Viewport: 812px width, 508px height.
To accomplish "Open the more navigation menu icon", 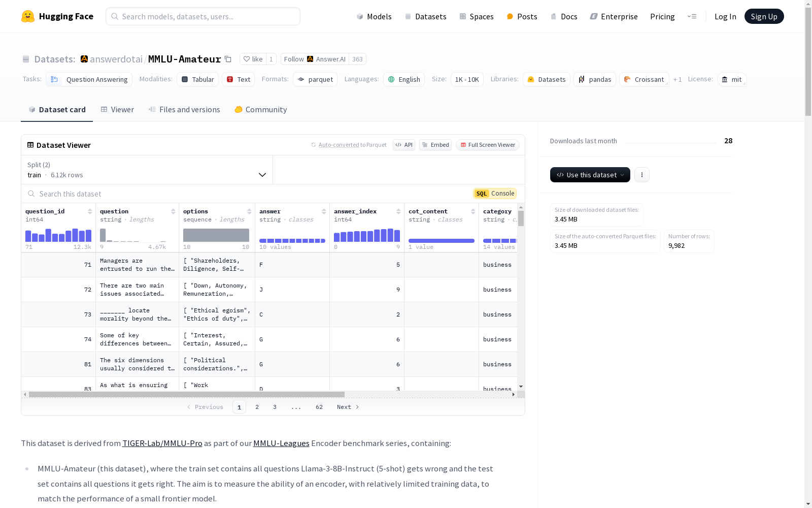I will 692,16.
